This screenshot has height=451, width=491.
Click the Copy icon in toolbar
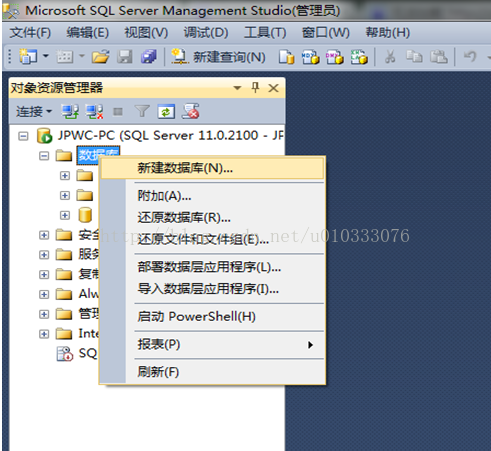coord(414,56)
